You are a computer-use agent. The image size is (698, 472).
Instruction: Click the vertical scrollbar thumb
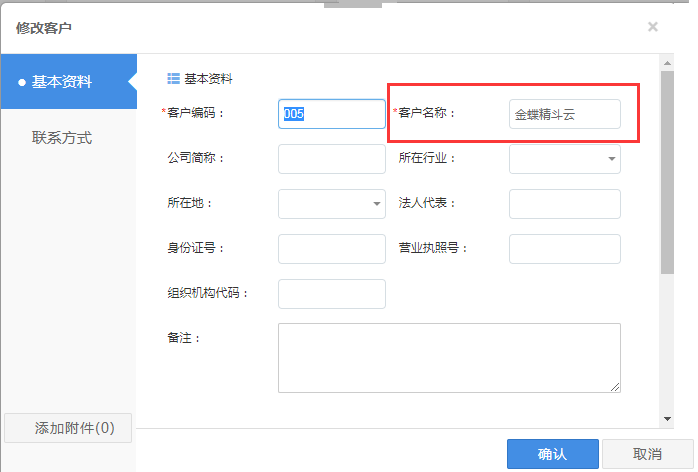tap(667, 170)
